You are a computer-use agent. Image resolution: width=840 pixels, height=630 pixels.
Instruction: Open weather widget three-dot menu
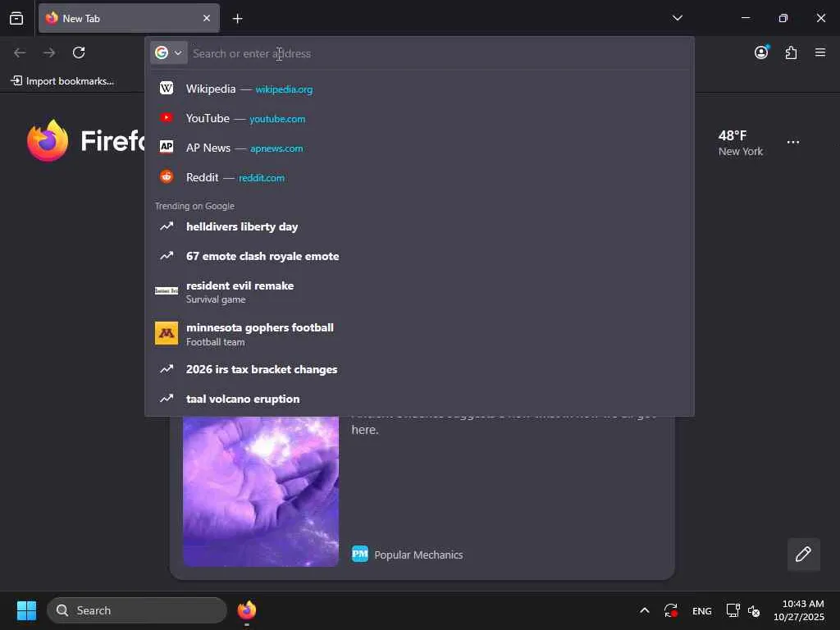coord(793,143)
